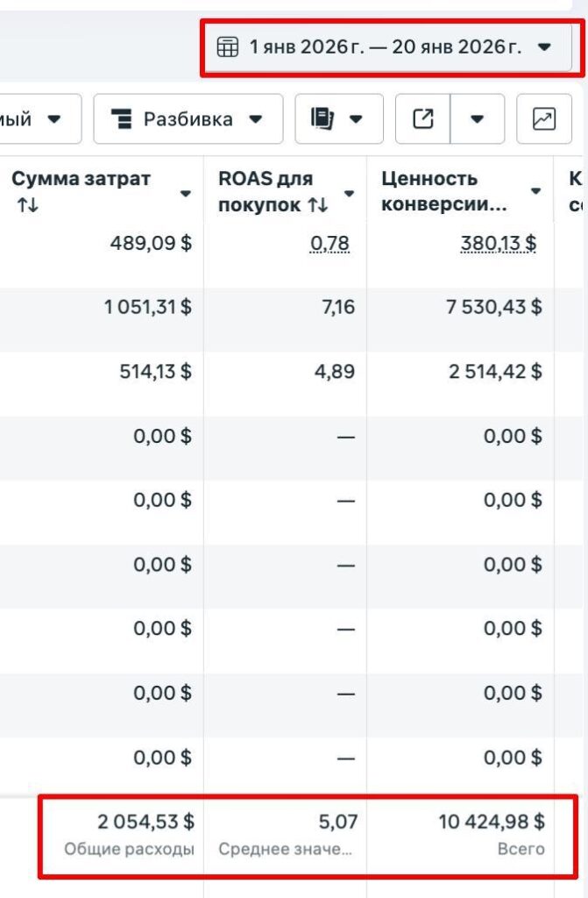Image resolution: width=588 pixels, height=898 pixels.
Task: Expand the arrow beside the reports icon
Action: pyautogui.click(x=357, y=118)
